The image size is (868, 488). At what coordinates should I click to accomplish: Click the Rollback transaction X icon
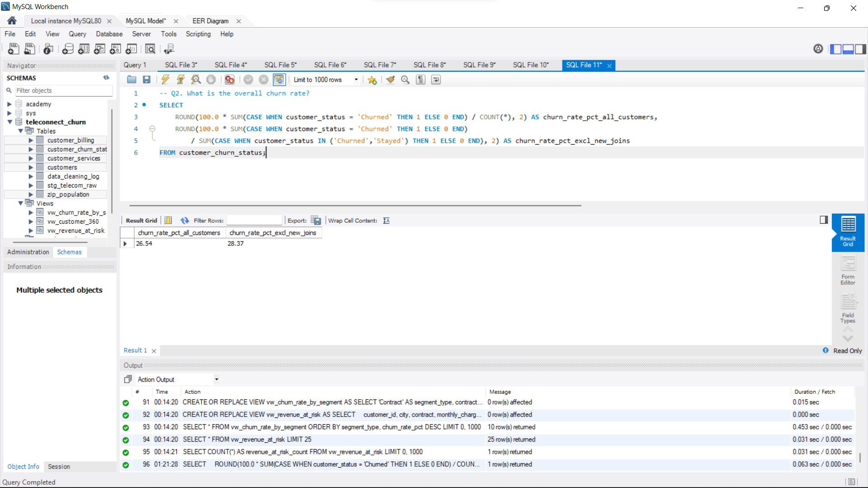tap(264, 80)
